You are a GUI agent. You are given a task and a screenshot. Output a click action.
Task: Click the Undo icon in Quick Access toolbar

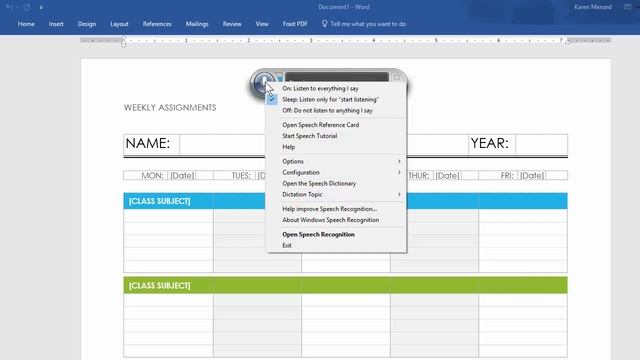10,7
